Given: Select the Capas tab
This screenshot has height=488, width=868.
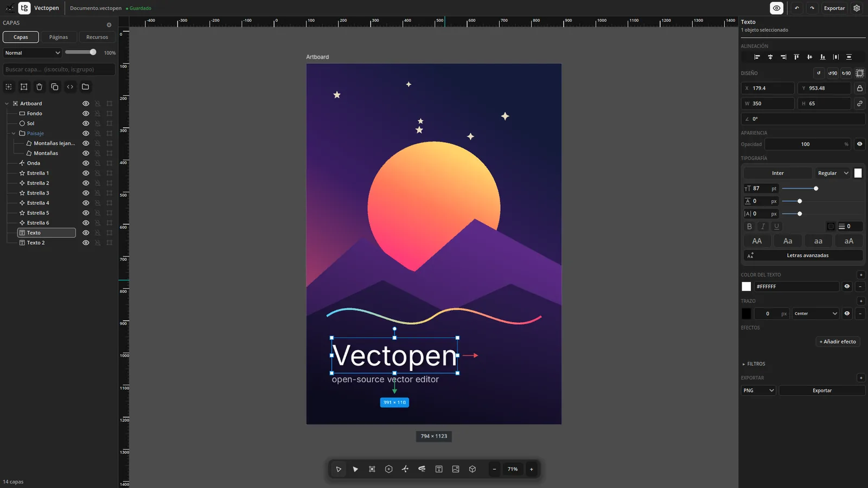Looking at the screenshot, I should click(21, 37).
